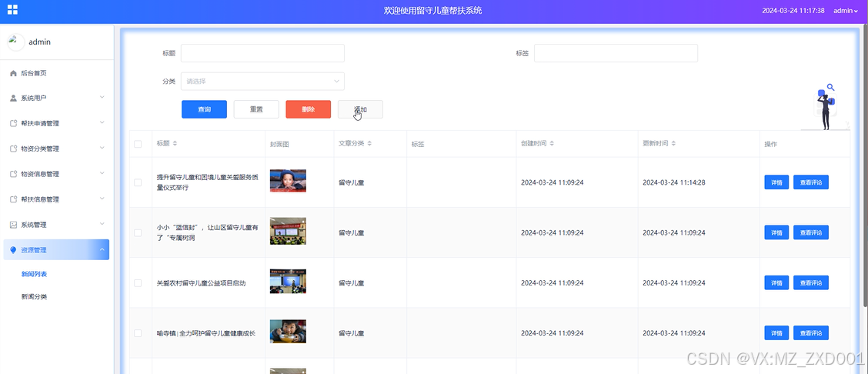Toggle the select-all checkbox in table header

click(x=138, y=144)
